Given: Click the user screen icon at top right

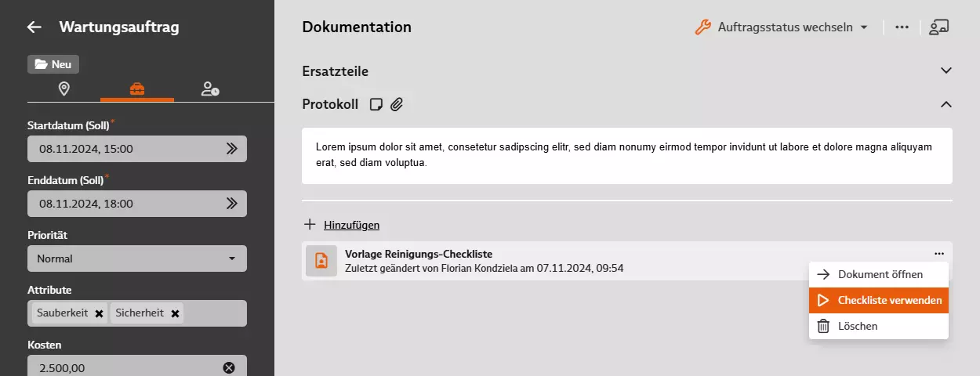Looking at the screenshot, I should 938,27.
